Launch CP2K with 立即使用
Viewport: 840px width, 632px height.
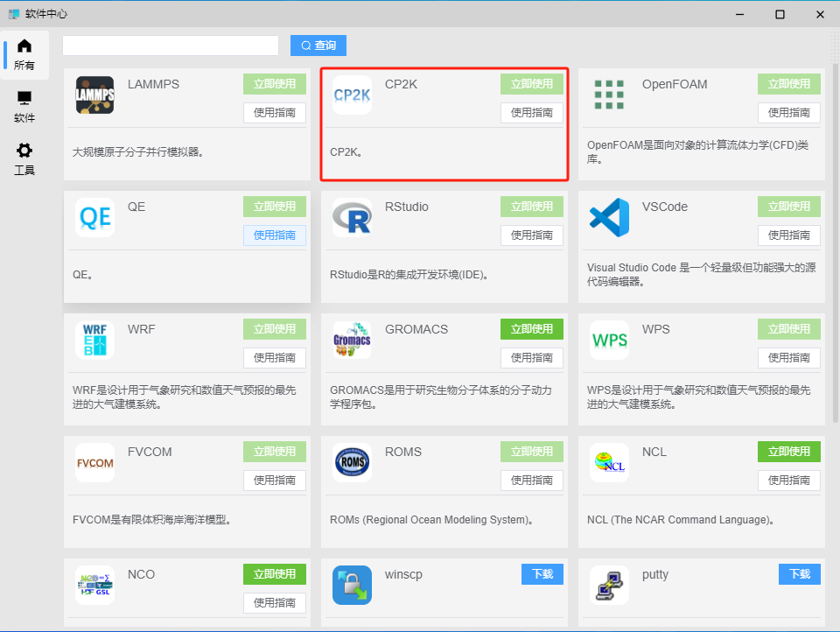point(531,84)
